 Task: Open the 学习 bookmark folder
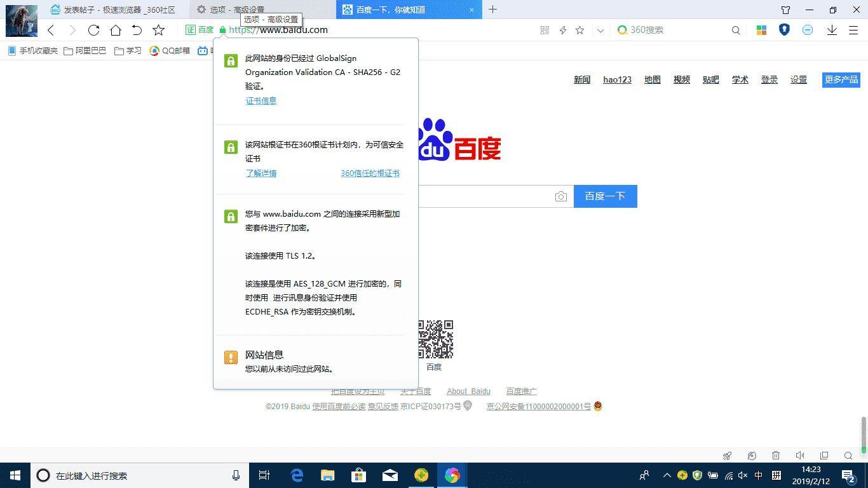click(x=128, y=51)
